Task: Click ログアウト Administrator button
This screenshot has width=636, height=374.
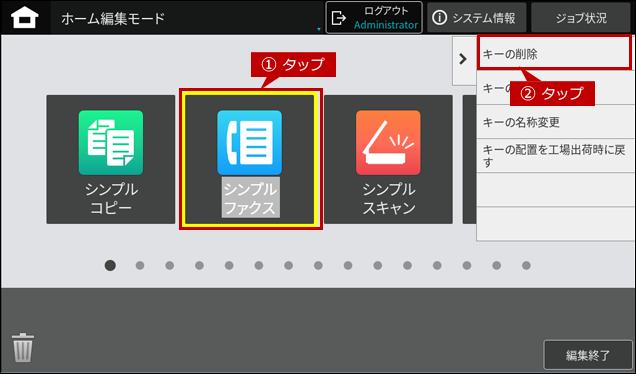Action: pos(374,17)
